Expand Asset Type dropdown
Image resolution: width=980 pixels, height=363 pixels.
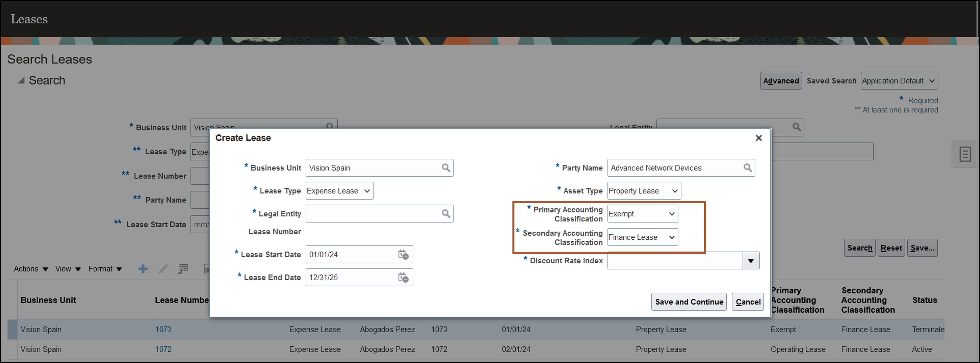644,191
